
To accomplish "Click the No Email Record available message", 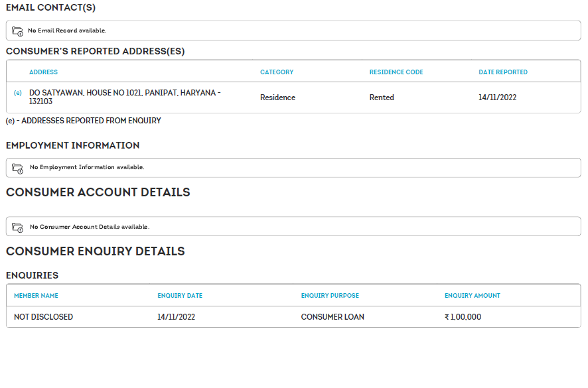I will [x=67, y=31].
